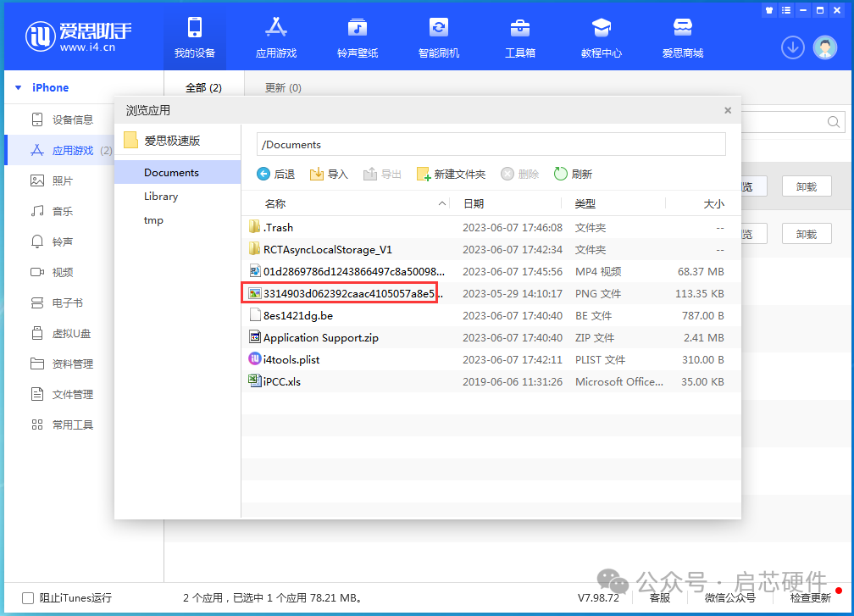Click 新建文件夹 new folder button
The height and width of the screenshot is (616, 854).
point(451,174)
